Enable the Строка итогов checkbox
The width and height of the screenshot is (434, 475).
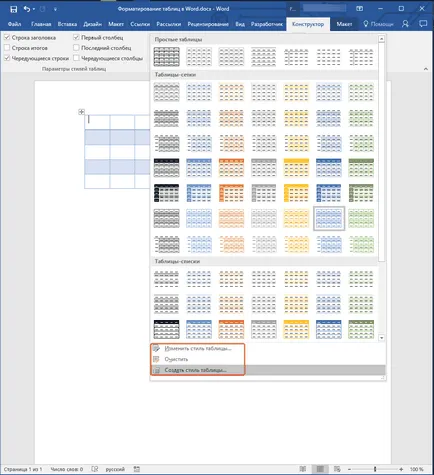tap(7, 48)
